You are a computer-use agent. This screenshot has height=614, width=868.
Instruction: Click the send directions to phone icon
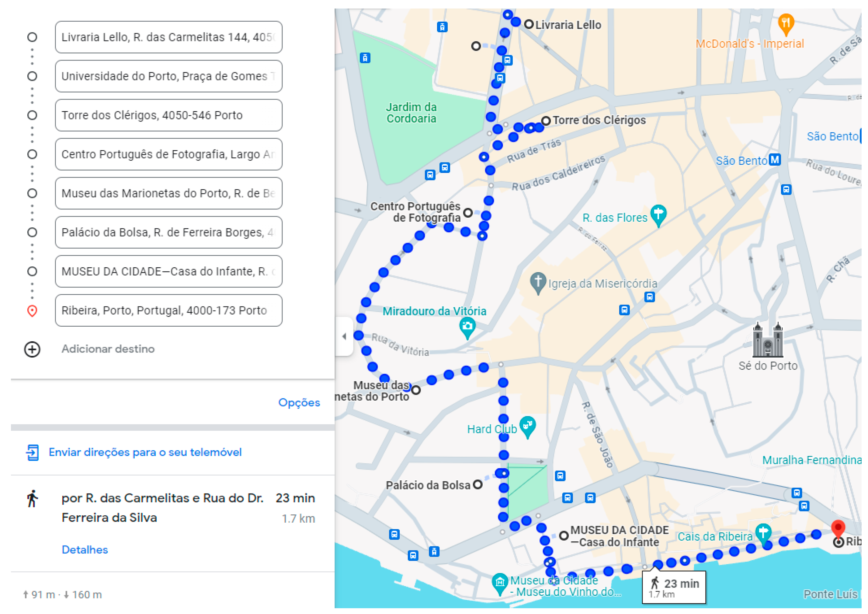33,452
